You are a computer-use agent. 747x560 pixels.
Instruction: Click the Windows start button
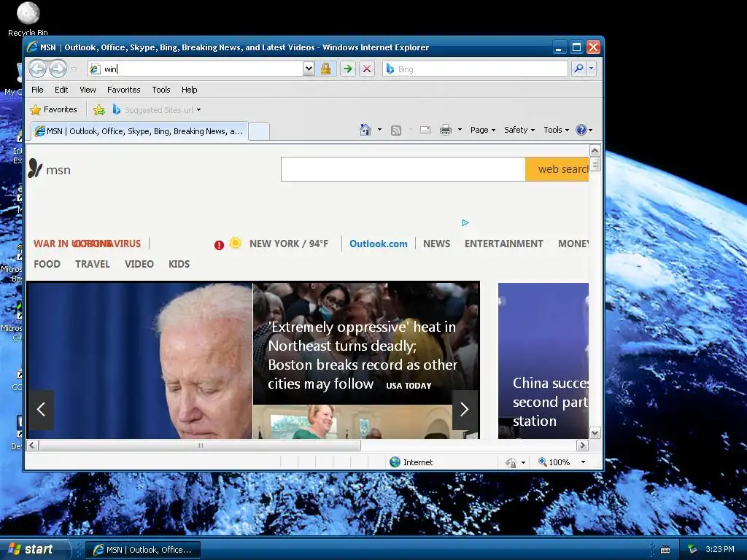click(34, 550)
